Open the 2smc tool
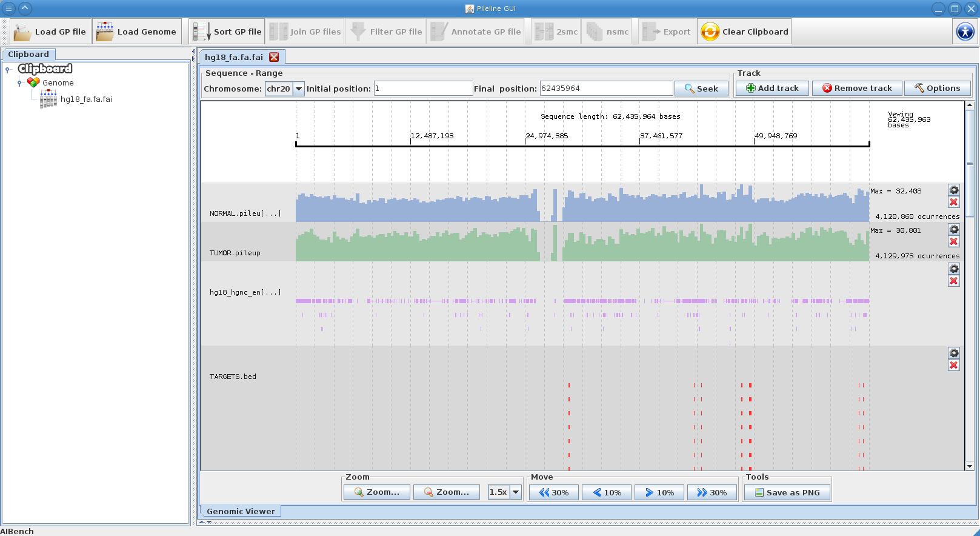Image resolution: width=980 pixels, height=536 pixels. [x=556, y=32]
